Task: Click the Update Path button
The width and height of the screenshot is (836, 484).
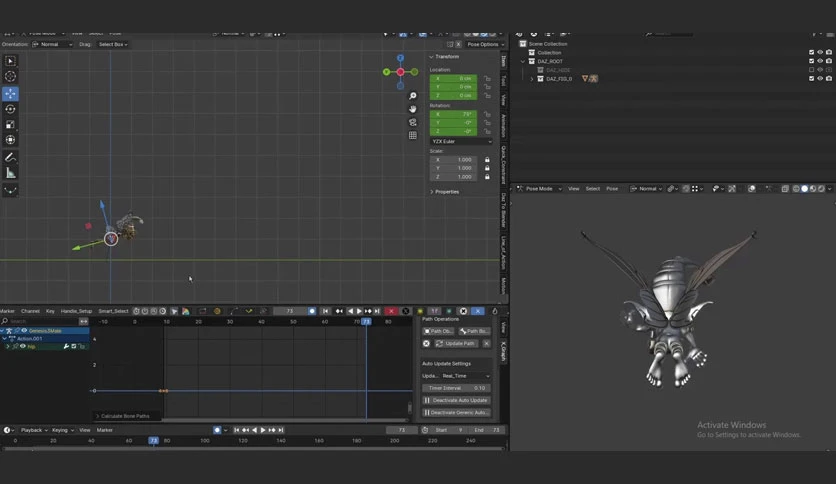Action: click(456, 344)
